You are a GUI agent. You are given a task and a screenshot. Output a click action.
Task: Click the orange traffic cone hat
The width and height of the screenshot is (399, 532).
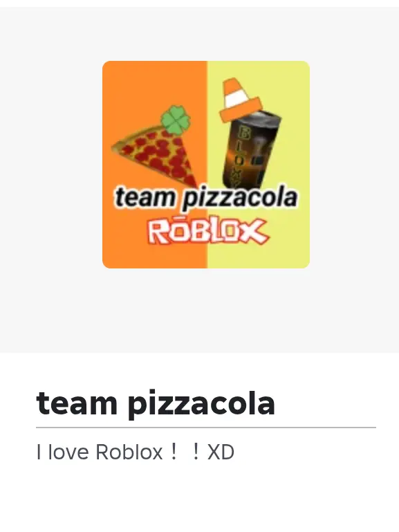(239, 99)
